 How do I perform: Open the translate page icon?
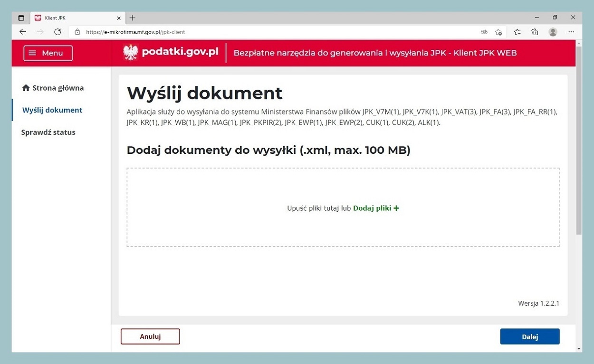tap(484, 31)
